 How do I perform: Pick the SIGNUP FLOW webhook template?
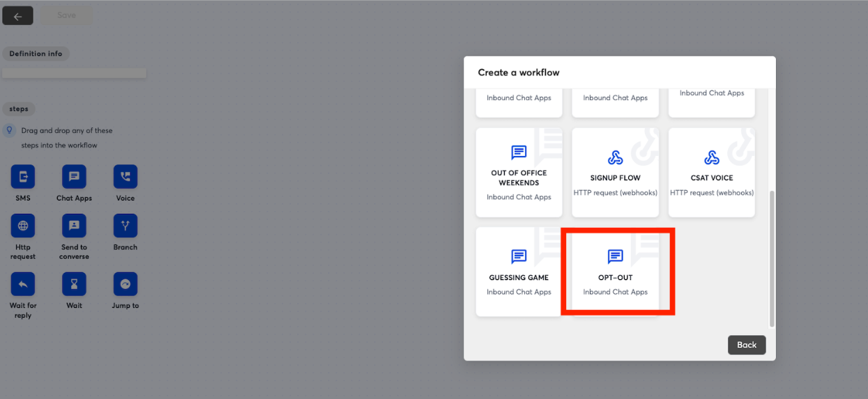click(616, 172)
